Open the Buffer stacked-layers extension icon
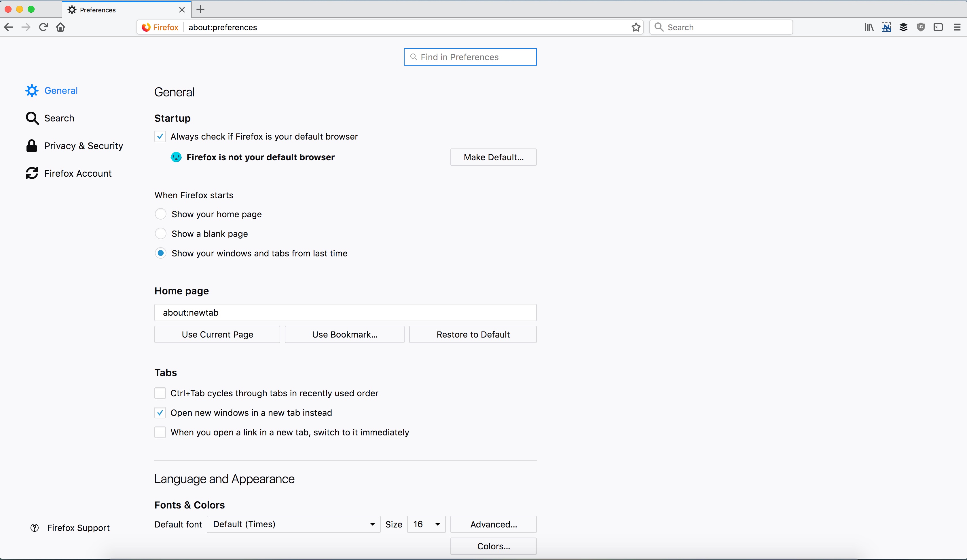The width and height of the screenshot is (967, 560). pyautogui.click(x=904, y=27)
